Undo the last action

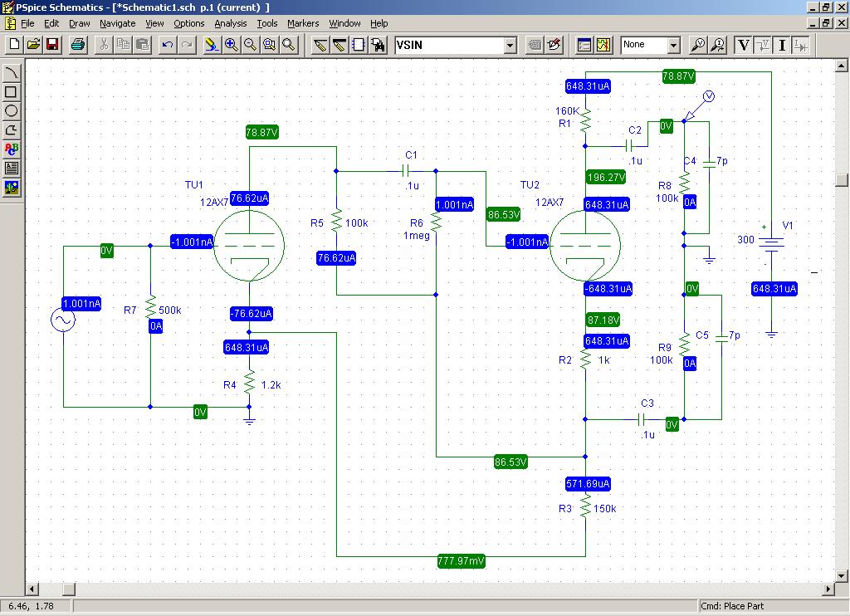pyautogui.click(x=168, y=45)
